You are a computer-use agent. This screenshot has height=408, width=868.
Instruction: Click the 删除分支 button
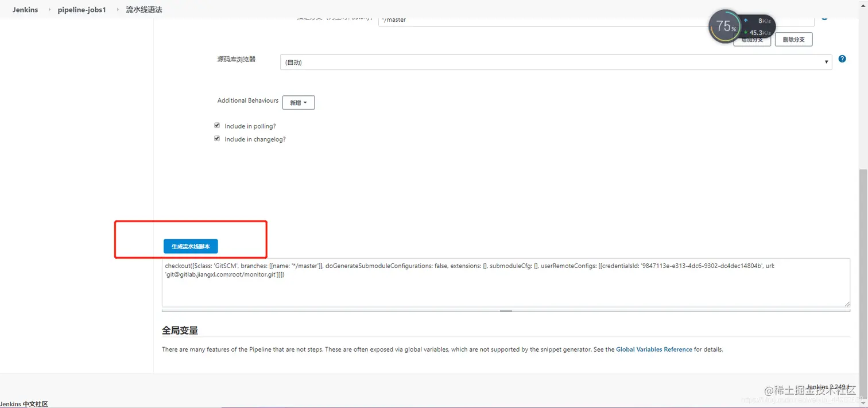click(793, 40)
